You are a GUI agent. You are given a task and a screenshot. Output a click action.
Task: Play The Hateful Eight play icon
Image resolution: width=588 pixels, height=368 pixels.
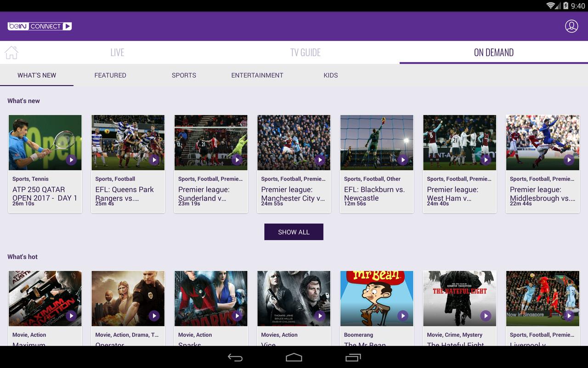coord(486,316)
